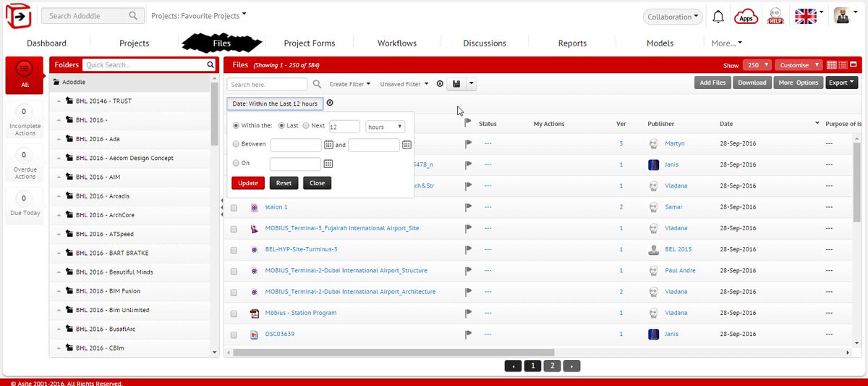Remove the Date filter chip via its x icon

[330, 103]
